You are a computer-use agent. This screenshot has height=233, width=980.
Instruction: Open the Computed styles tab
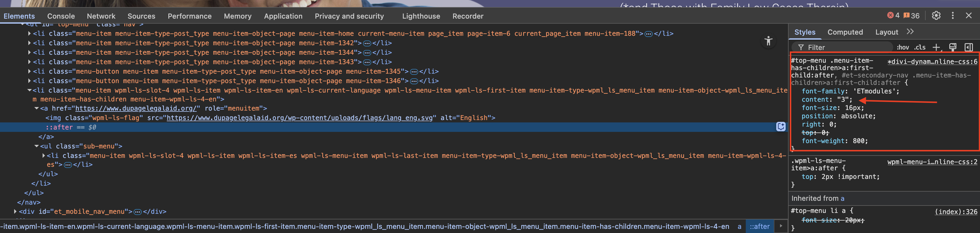pyautogui.click(x=845, y=32)
